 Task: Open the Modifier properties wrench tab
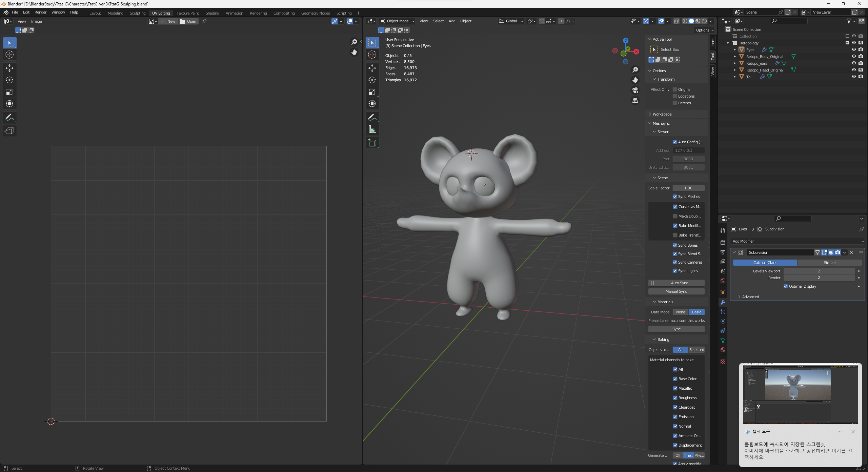click(x=723, y=302)
